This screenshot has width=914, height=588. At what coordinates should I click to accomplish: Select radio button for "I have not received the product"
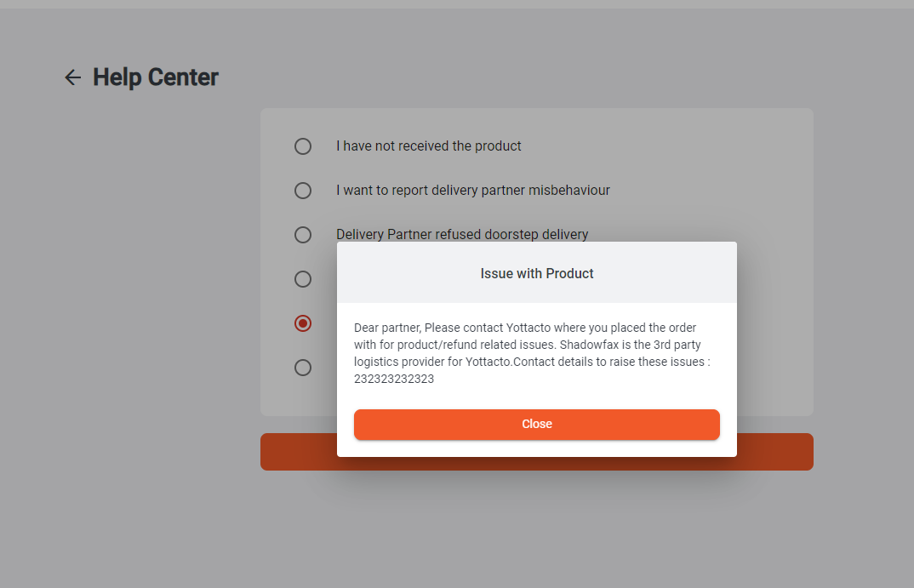tap(303, 146)
